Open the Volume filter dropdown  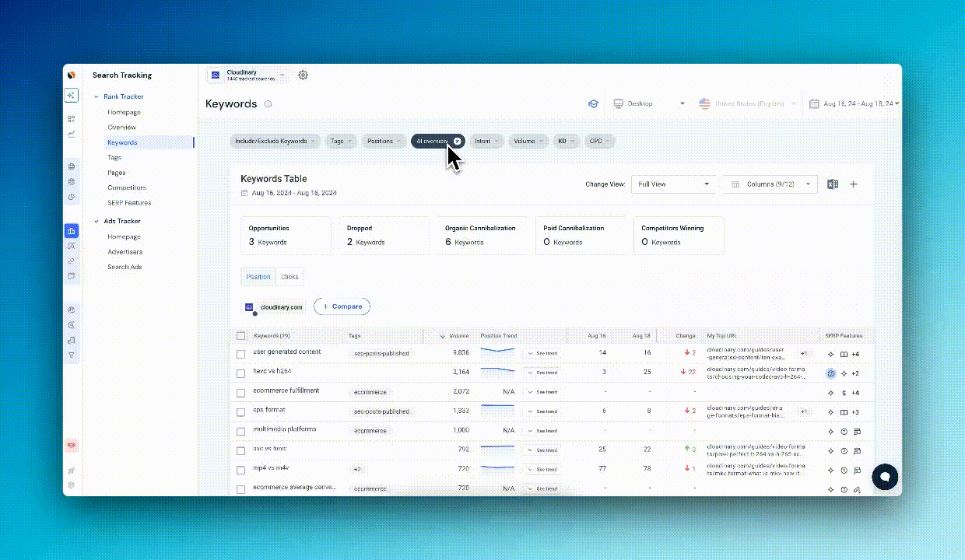[x=528, y=141]
